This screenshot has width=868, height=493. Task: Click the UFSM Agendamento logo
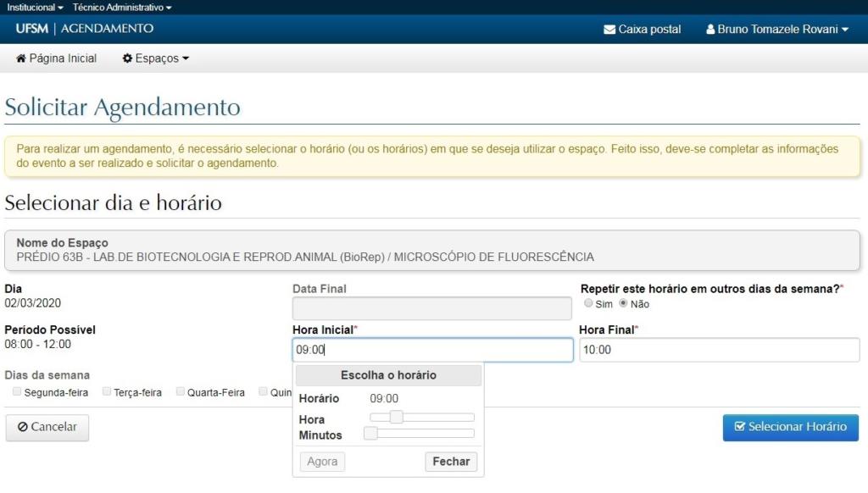[84, 29]
